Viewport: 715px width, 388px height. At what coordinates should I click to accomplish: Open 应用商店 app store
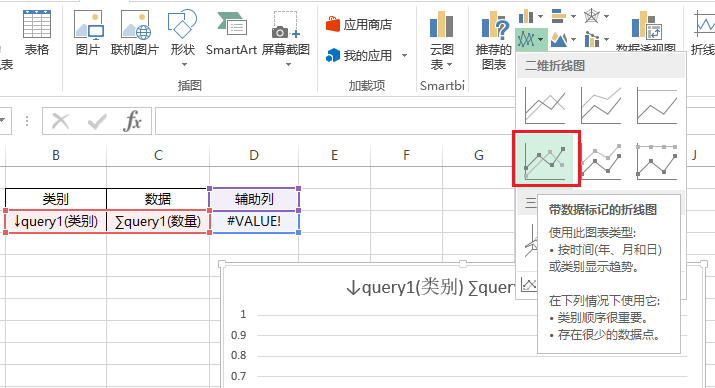(359, 25)
